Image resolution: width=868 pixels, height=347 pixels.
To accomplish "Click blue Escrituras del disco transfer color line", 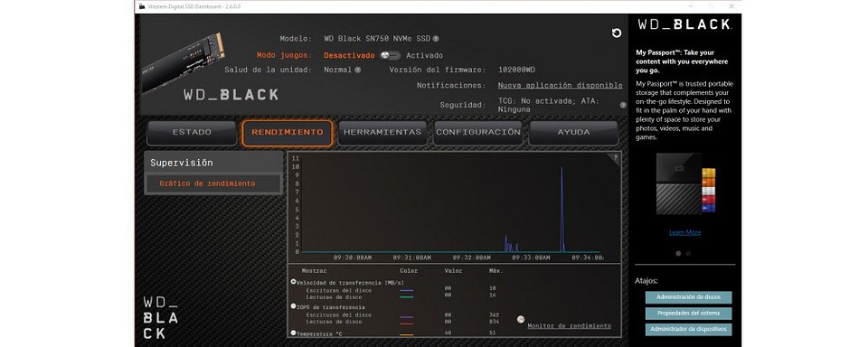I will pos(406,290).
